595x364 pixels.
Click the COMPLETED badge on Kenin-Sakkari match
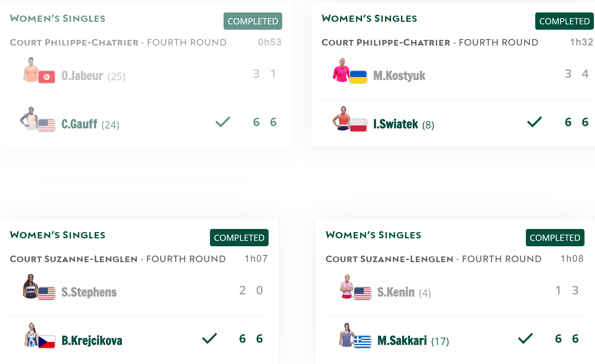555,237
